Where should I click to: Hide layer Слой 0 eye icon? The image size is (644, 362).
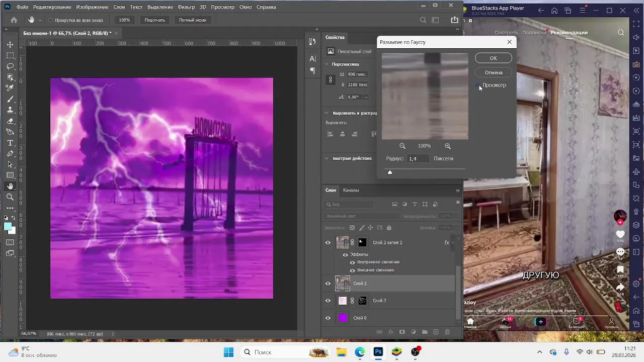click(328, 318)
